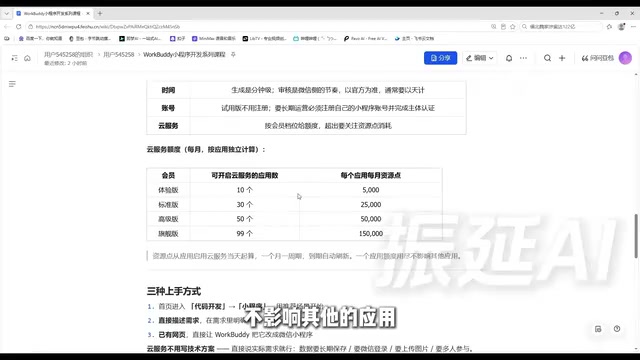The width and height of the screenshot is (640, 360).
Task: Close the WorkBuddy browser tab
Action: 88,13
